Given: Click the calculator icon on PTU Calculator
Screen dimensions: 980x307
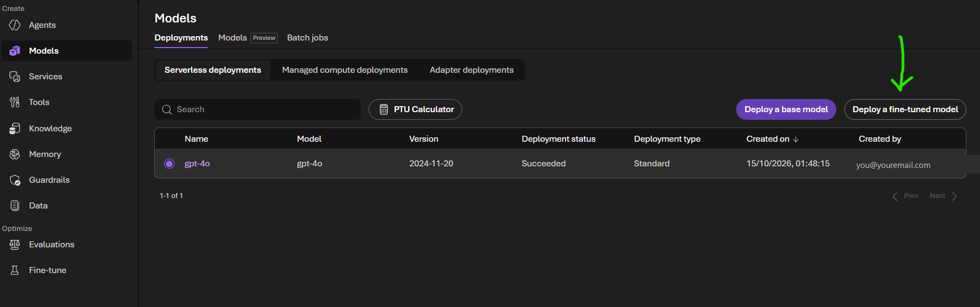Looking at the screenshot, I should pyautogui.click(x=384, y=109).
